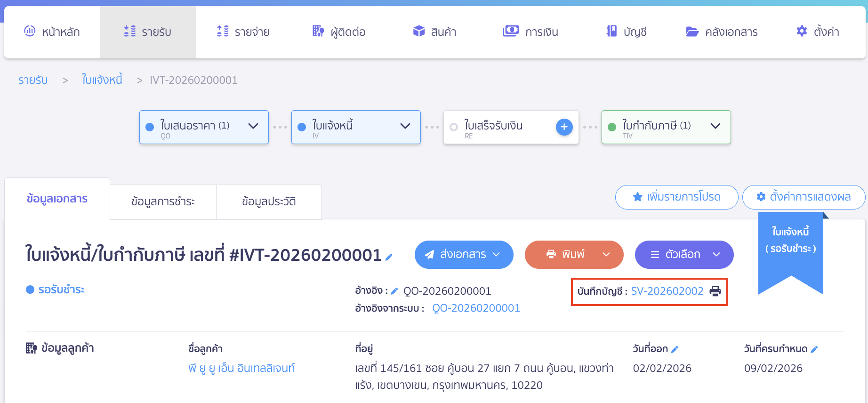Viewport: 868px width, 403px height.
Task: Expand the ใบแจ้งหนี้ IV step dropdown
Action: pyautogui.click(x=405, y=126)
